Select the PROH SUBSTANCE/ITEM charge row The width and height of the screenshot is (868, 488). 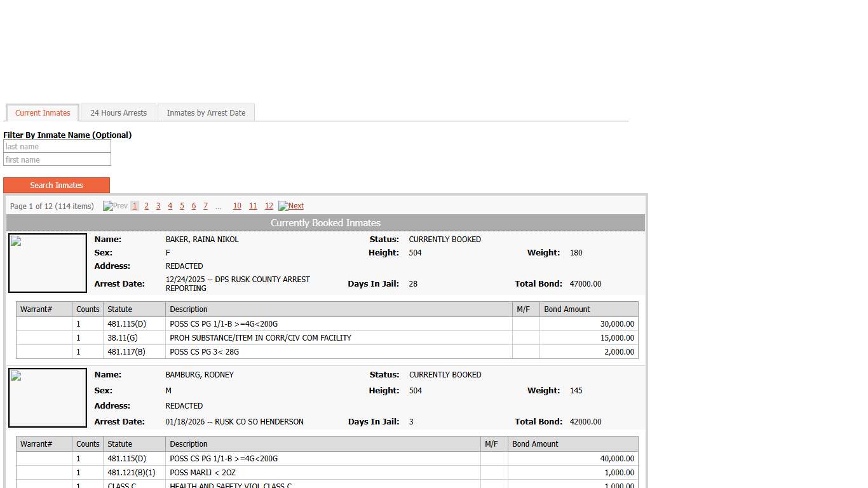coord(261,338)
